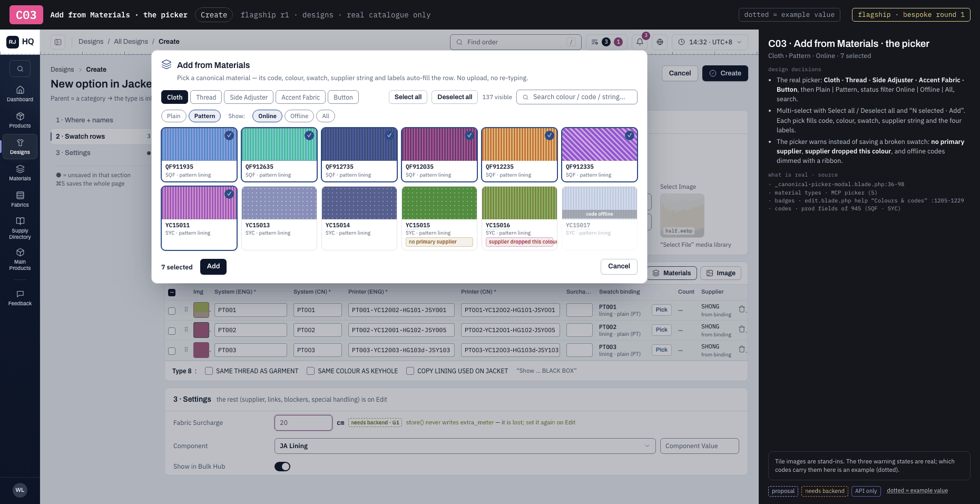Click the Fabric Surcharge input field

click(x=303, y=423)
